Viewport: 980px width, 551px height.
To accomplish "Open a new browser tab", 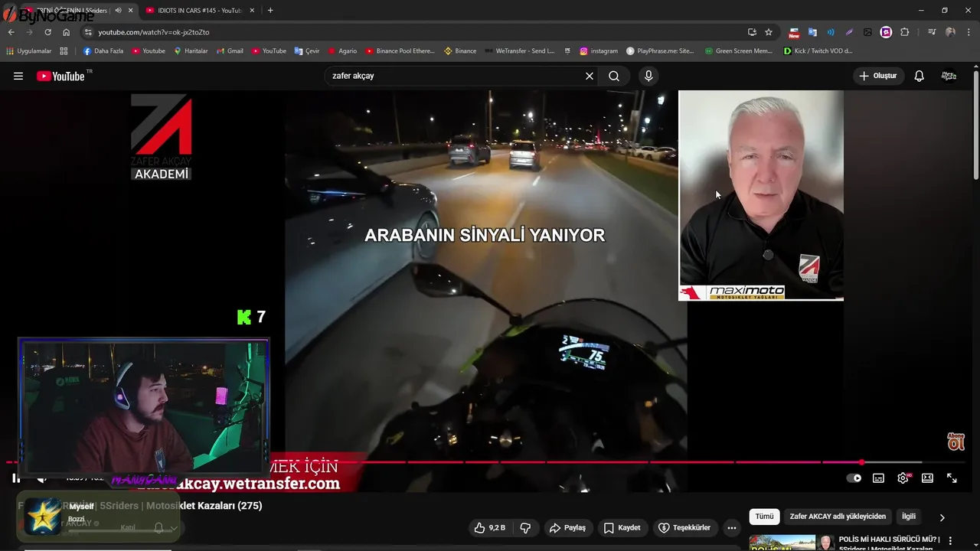I will 270,11.
